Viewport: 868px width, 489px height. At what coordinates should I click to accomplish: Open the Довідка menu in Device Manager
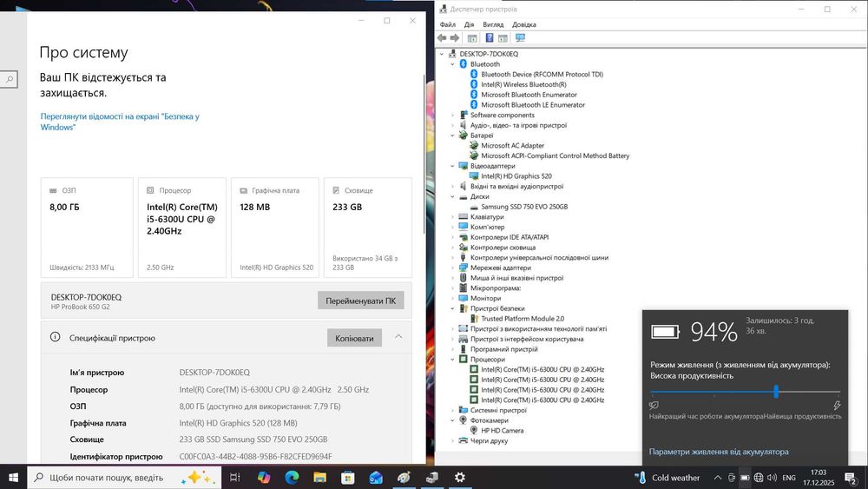tap(523, 24)
